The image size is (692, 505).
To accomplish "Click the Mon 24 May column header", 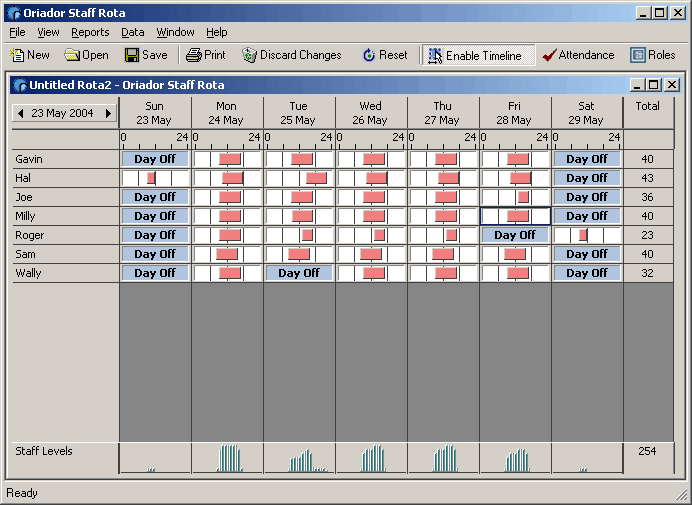I will (x=227, y=113).
